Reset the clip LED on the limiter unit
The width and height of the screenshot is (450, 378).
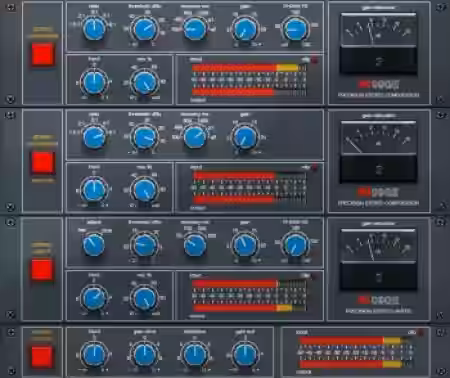click(x=314, y=276)
